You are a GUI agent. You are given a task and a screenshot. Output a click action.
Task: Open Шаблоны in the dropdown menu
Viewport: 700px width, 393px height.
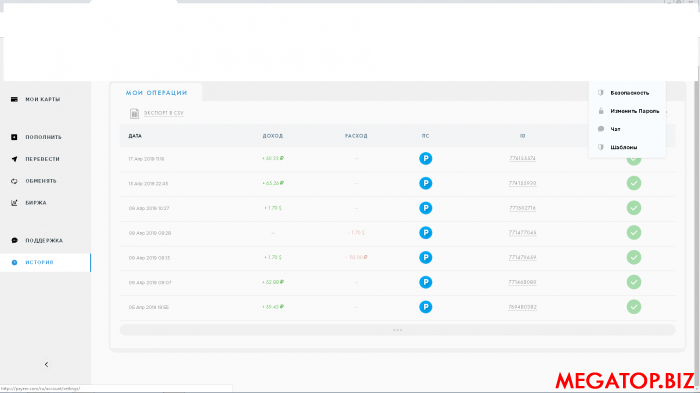(624, 147)
